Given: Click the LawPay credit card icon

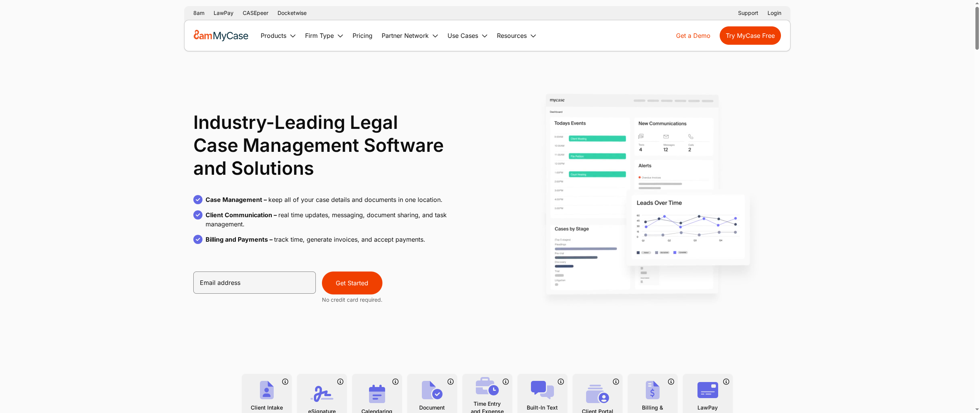Looking at the screenshot, I should click(707, 390).
